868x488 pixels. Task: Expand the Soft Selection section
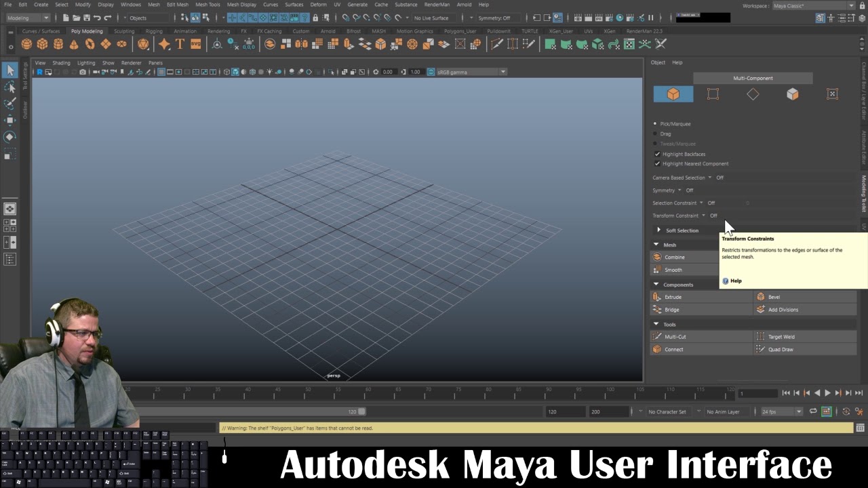pyautogui.click(x=658, y=230)
